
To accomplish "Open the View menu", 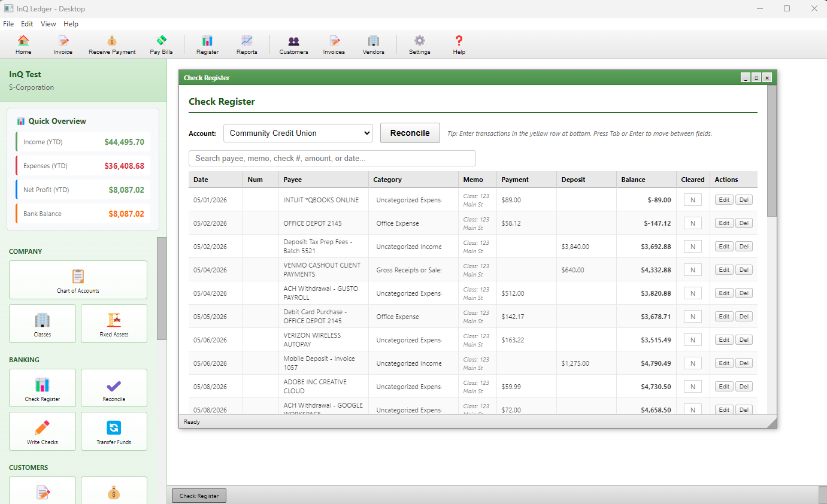I will (x=49, y=24).
